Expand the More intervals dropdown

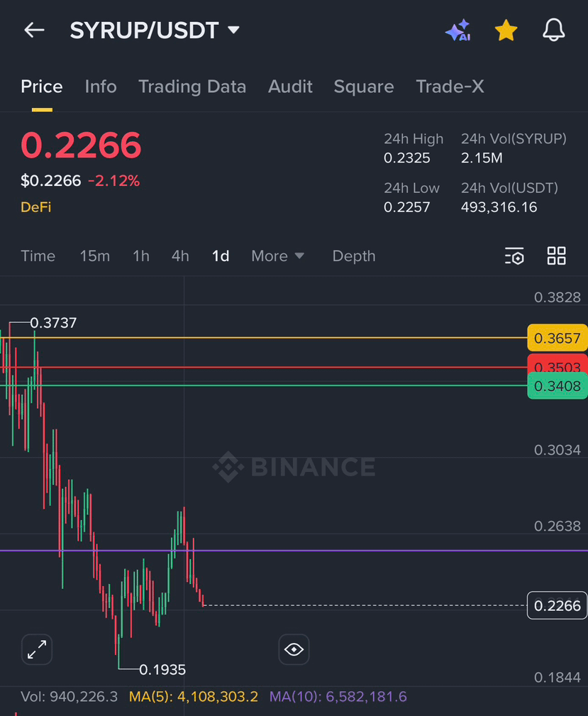click(x=277, y=256)
